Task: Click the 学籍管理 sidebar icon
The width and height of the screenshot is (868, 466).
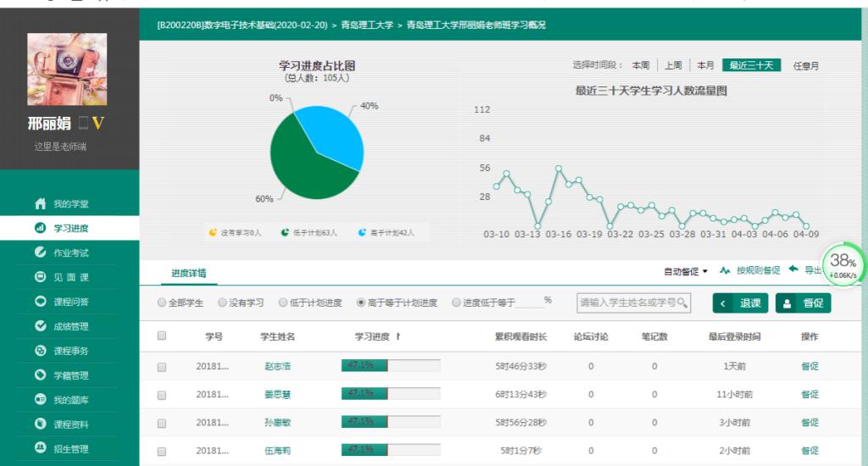Action: pos(39,375)
